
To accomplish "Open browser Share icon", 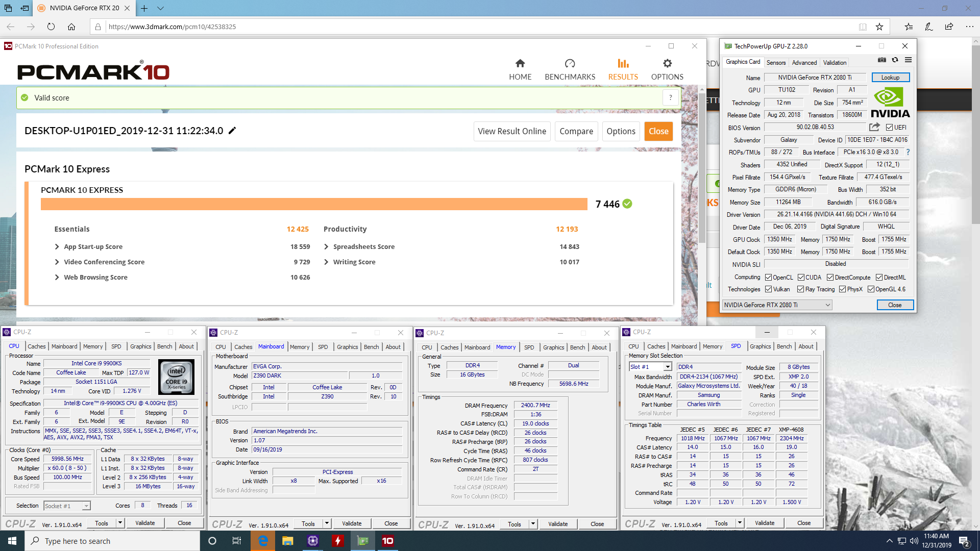I will click(949, 27).
